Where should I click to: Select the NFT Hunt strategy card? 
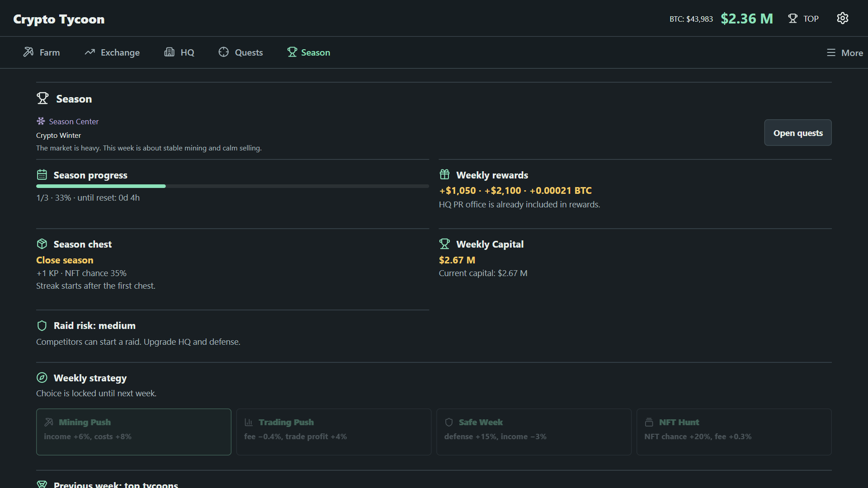pos(734,432)
